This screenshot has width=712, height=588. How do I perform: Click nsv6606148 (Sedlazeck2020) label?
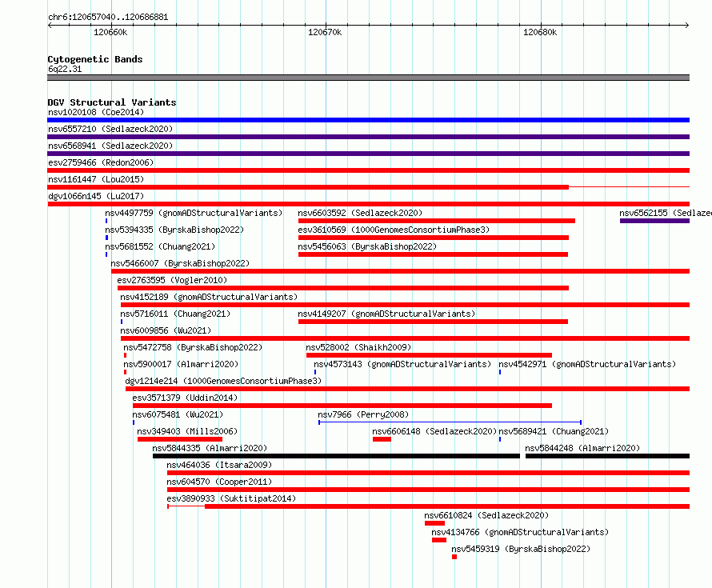[434, 431]
